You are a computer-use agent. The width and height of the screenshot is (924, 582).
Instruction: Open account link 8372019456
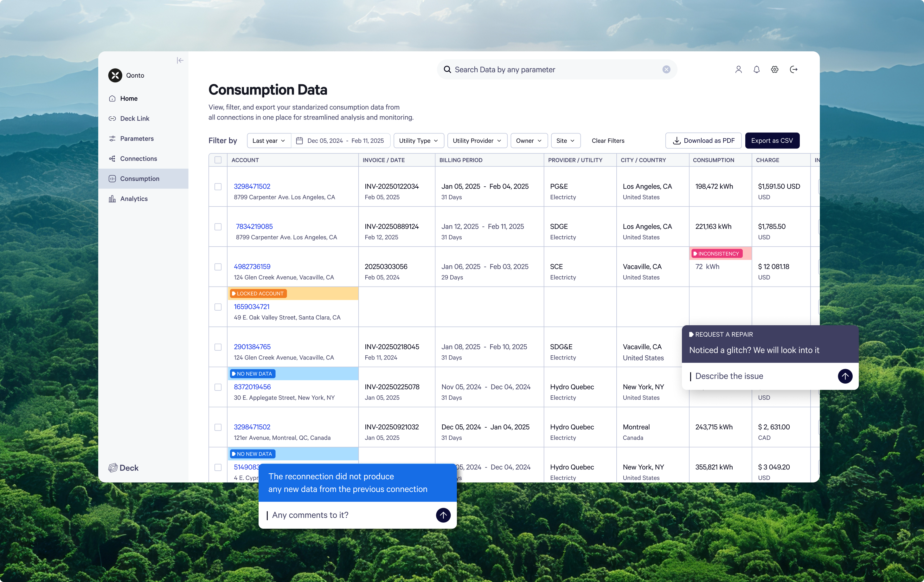[252, 387]
